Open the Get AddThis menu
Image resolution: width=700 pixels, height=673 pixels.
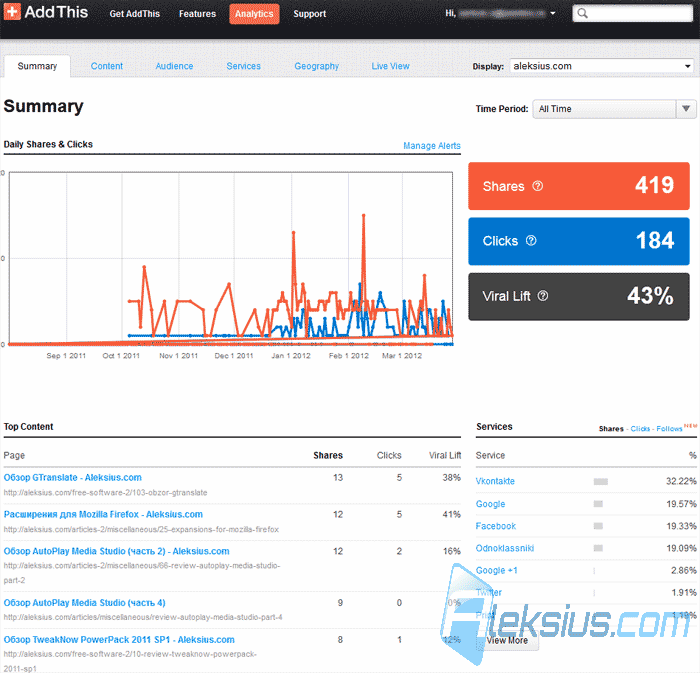(x=134, y=14)
